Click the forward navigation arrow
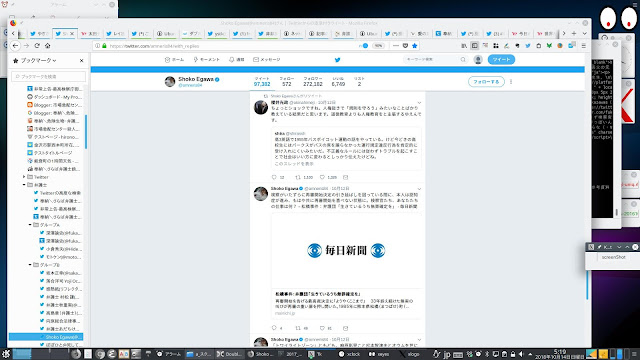 tap(27, 46)
